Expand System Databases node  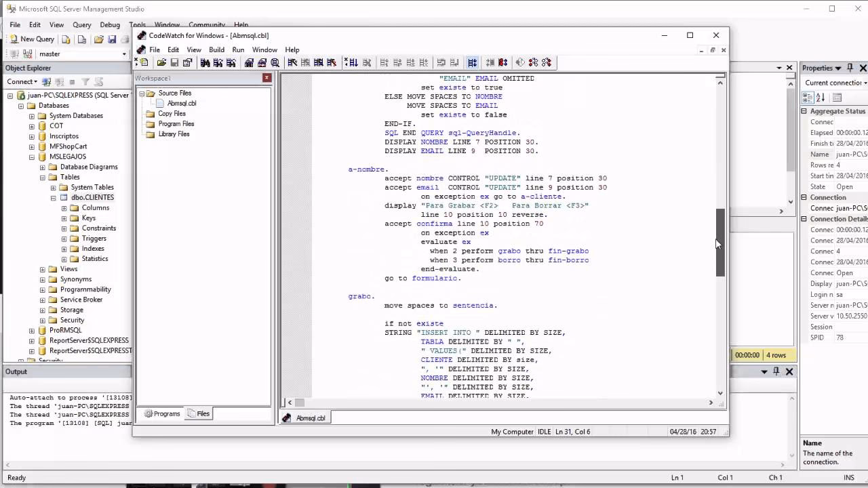pyautogui.click(x=32, y=116)
